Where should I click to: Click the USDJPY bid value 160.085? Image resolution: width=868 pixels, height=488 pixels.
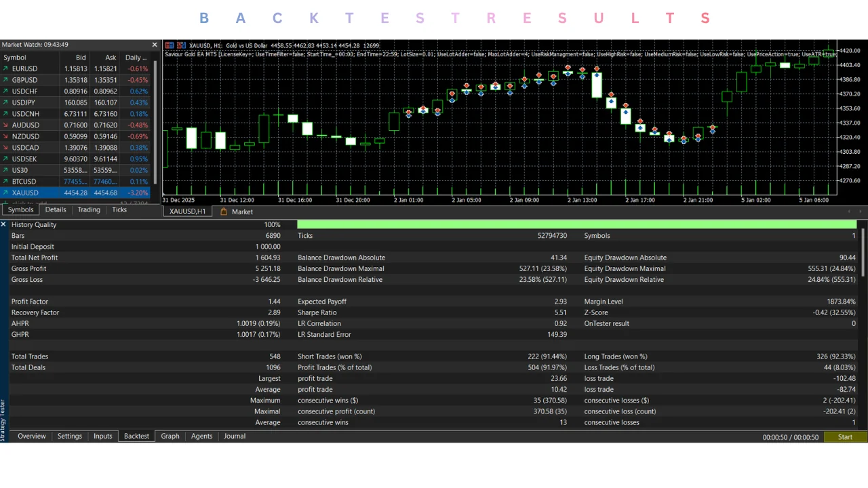point(75,102)
